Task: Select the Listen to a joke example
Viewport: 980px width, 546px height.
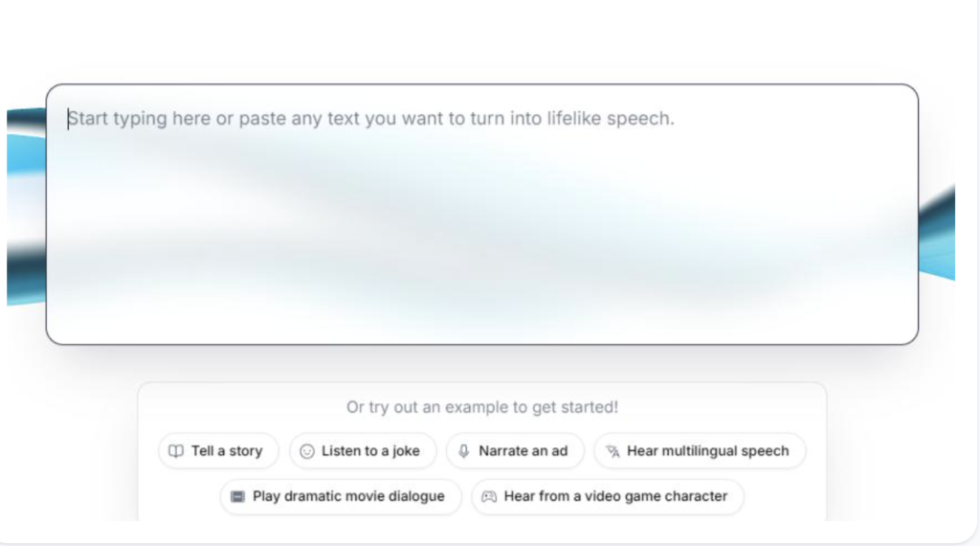Action: click(x=363, y=451)
